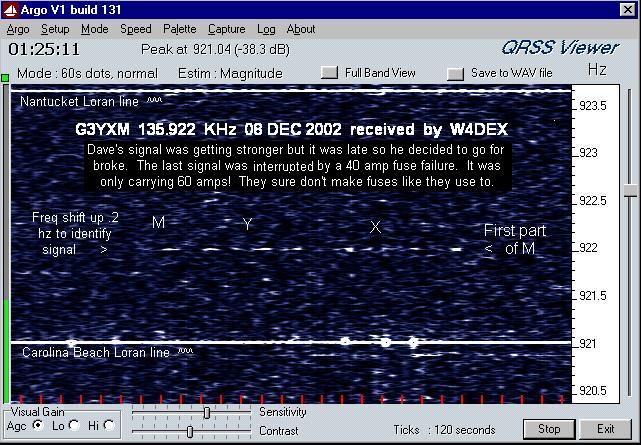Image resolution: width=641 pixels, height=445 pixels.
Task: Click the Contrast slider handle
Action: 190,432
